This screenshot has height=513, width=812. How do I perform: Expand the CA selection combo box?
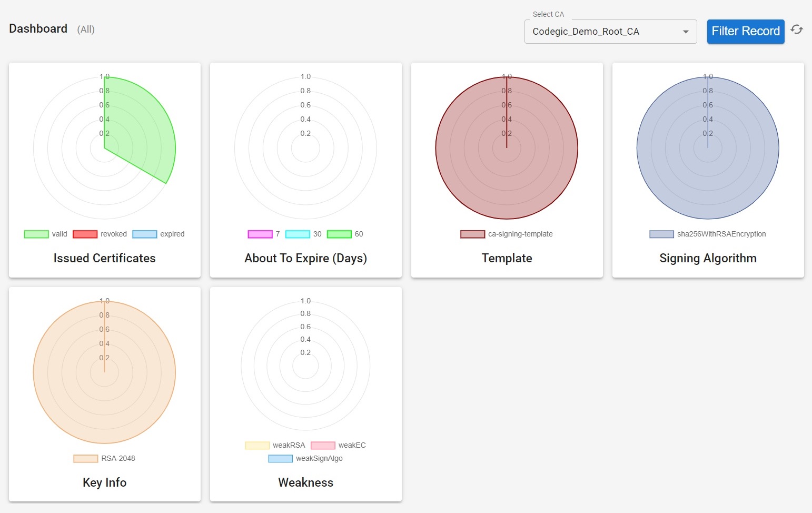[x=610, y=32]
